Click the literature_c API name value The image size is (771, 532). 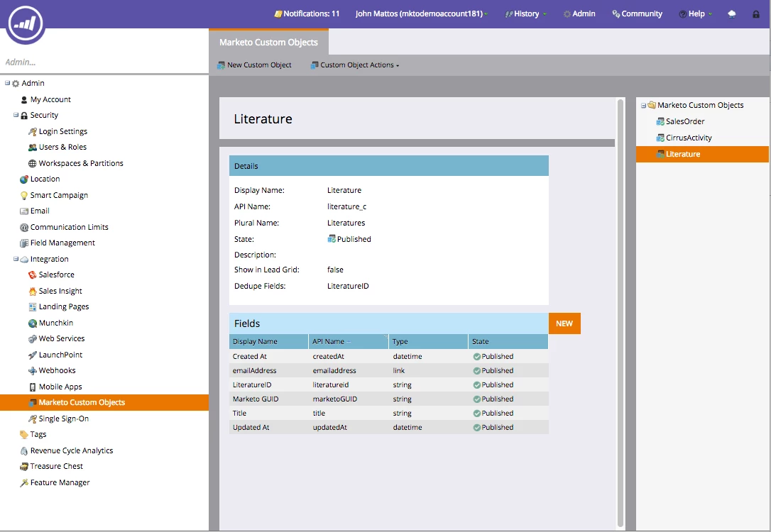(x=346, y=207)
